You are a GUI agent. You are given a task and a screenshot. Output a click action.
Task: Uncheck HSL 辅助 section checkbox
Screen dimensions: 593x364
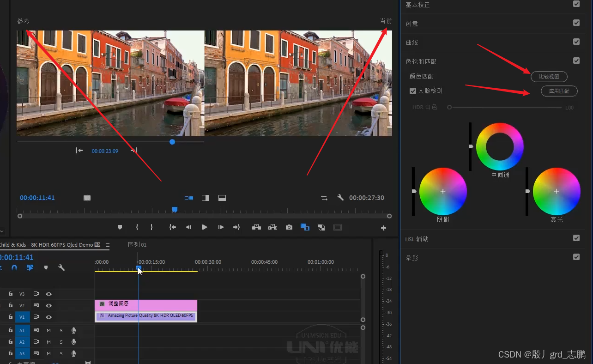point(576,238)
